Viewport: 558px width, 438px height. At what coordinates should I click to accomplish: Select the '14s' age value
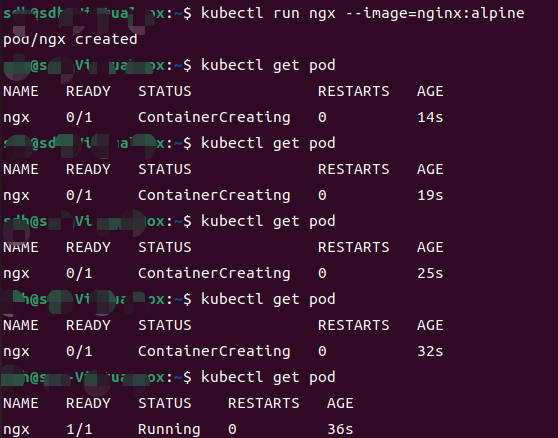coord(430,117)
